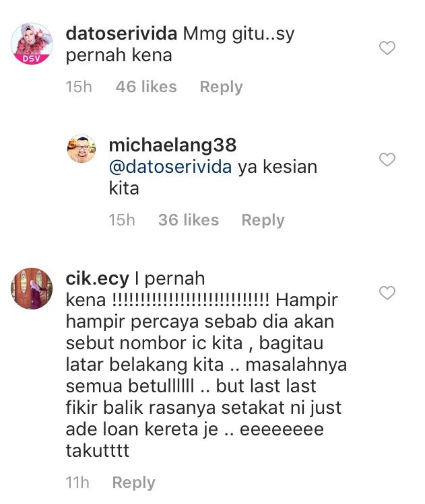Like the datoserivida comment with heart icon

pyautogui.click(x=387, y=48)
